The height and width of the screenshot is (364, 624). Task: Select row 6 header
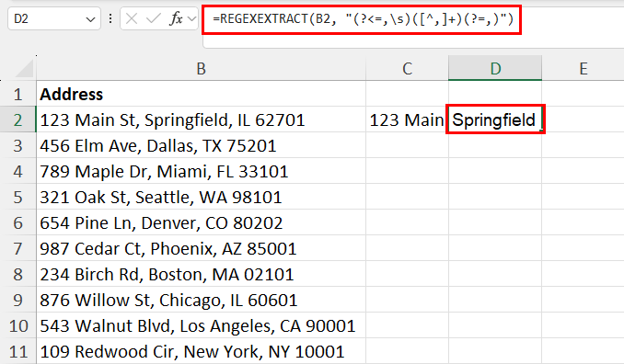(17, 223)
